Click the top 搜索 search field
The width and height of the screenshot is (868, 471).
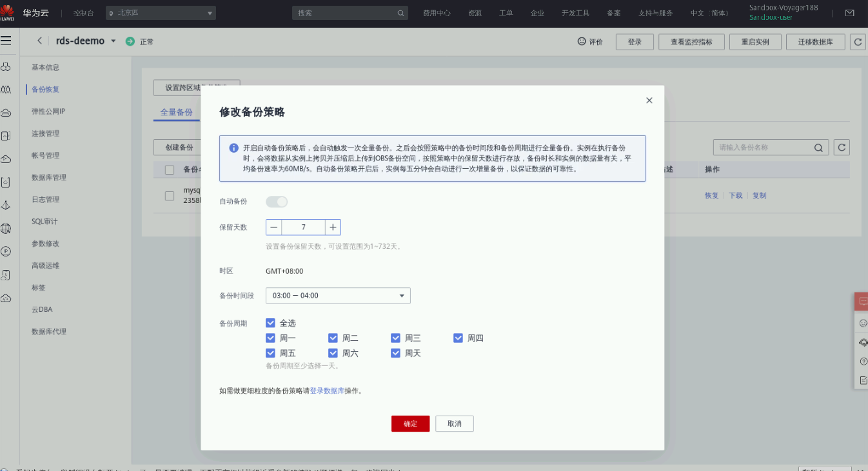[x=351, y=13]
